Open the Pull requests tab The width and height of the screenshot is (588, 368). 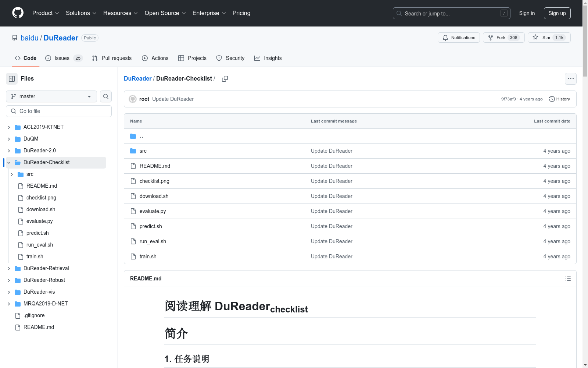pyautogui.click(x=112, y=58)
